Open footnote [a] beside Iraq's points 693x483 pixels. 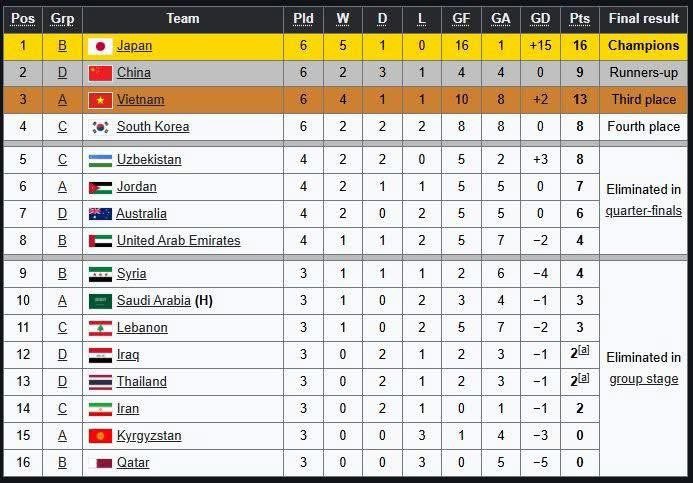pos(584,352)
